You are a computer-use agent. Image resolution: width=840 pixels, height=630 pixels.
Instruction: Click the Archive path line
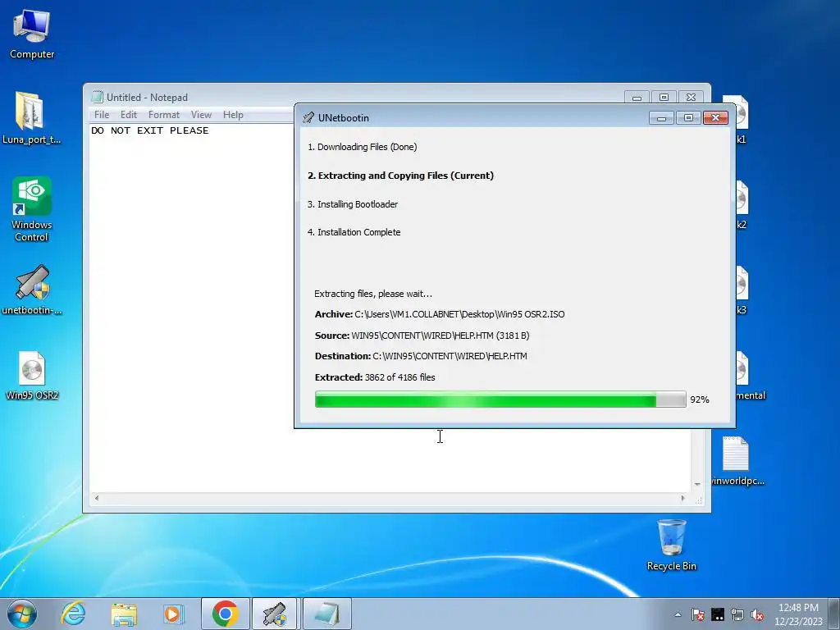point(440,314)
